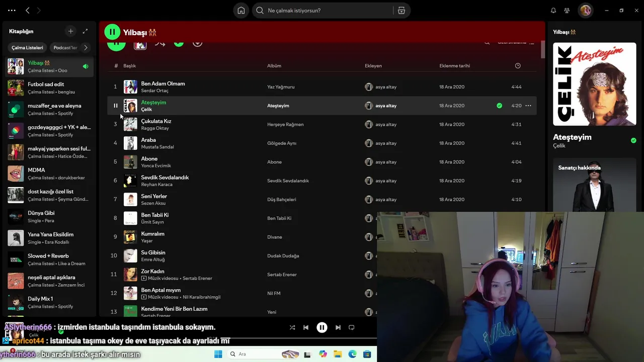The height and width of the screenshot is (362, 644).
Task: Open the Yaz Yağmuru album link
Action: pos(281,87)
